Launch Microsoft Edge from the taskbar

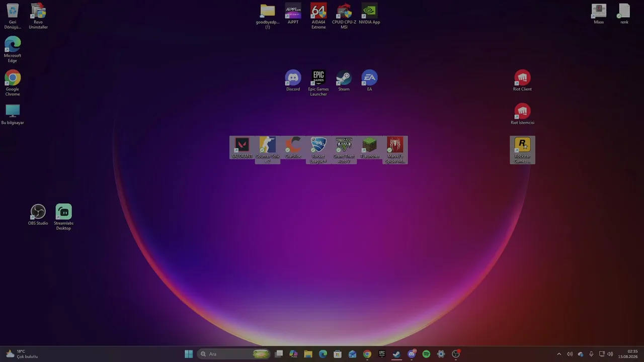click(x=323, y=354)
